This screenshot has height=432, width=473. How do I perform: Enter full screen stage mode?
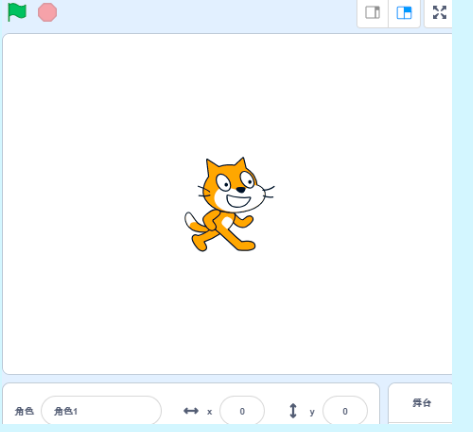[439, 13]
